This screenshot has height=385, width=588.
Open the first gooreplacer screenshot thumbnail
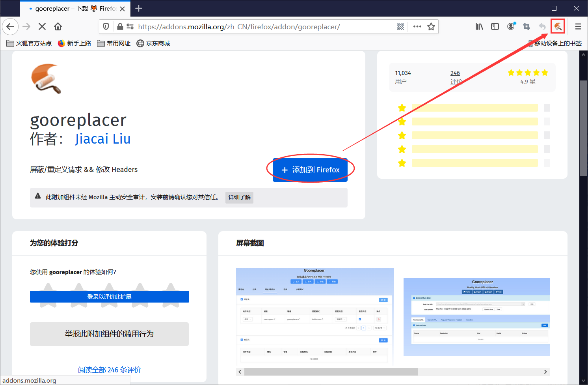point(315,317)
